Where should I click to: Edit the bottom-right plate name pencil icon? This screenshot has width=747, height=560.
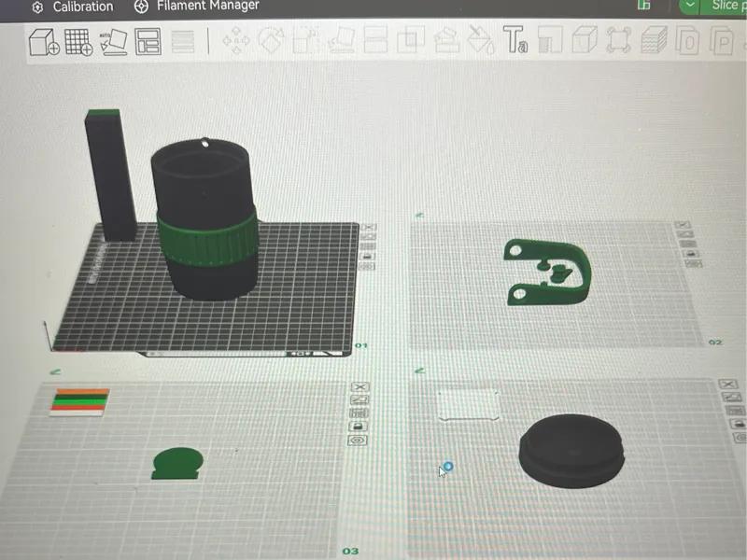coord(419,371)
